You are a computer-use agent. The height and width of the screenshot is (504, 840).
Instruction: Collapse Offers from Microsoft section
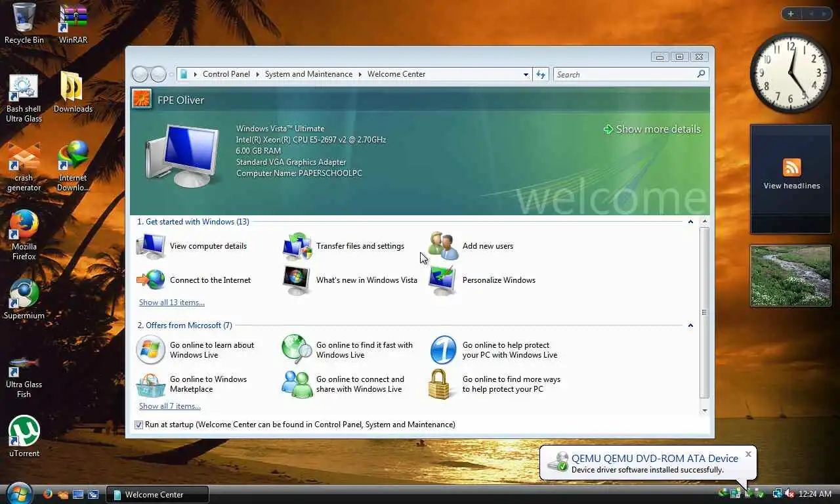(x=690, y=325)
